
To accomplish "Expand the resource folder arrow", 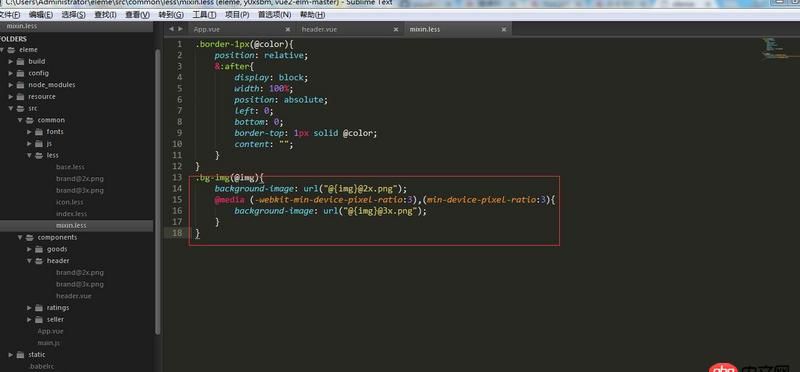I will point(11,96).
